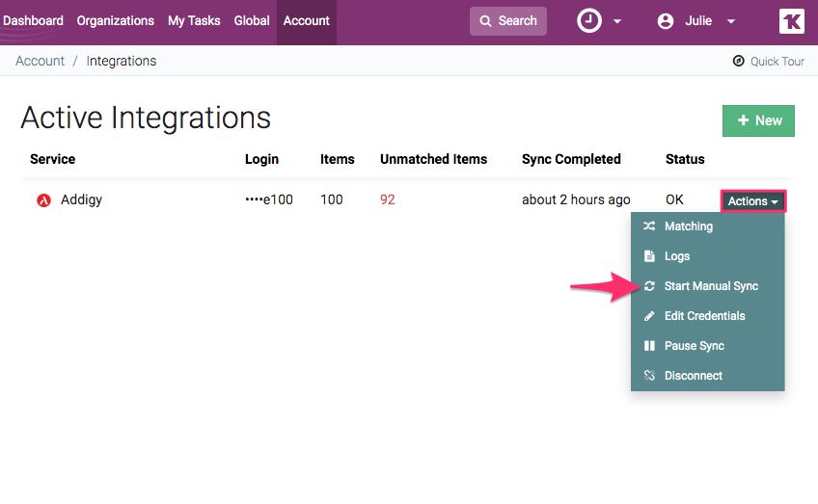Click the Service column header
This screenshot has width=818, height=504.
[x=53, y=159]
